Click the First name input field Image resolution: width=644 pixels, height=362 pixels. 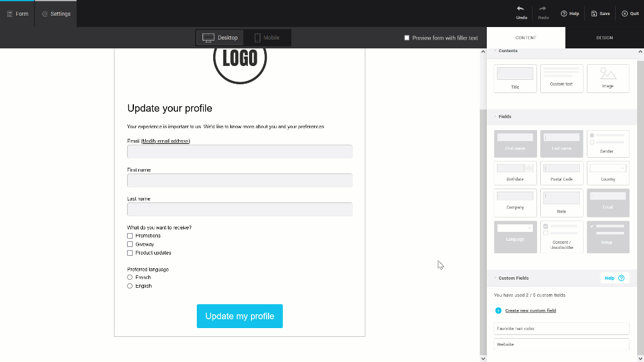(240, 180)
